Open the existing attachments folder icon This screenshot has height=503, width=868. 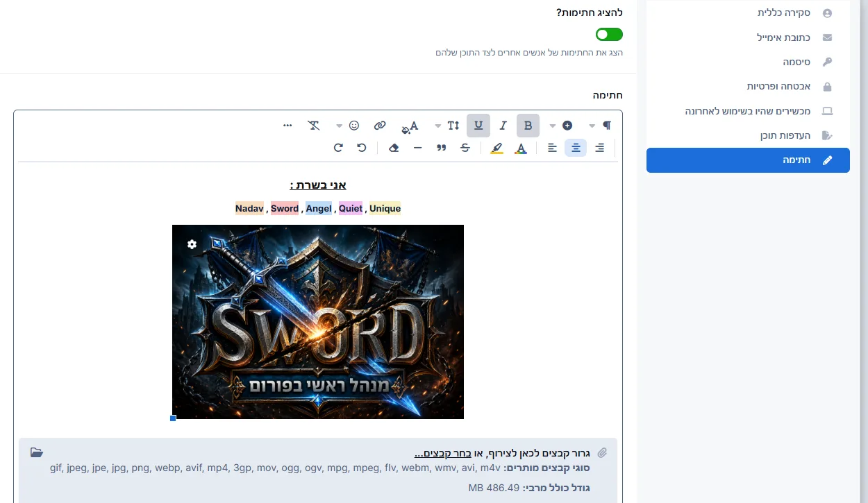[x=37, y=452]
